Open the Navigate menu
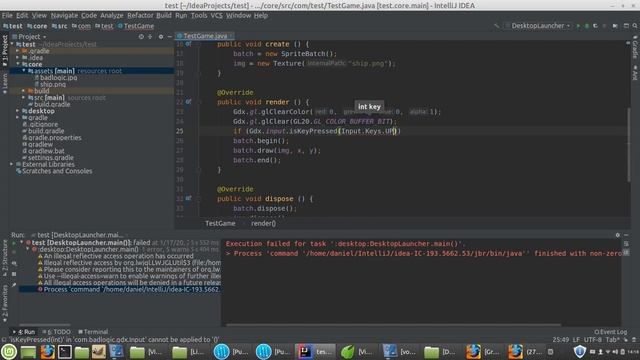 pos(64,16)
